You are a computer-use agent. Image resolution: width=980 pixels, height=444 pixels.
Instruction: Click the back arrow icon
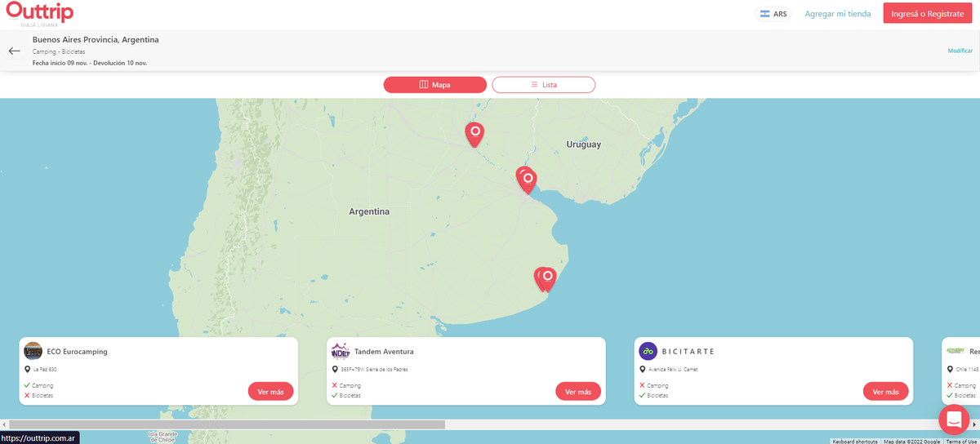click(x=15, y=51)
